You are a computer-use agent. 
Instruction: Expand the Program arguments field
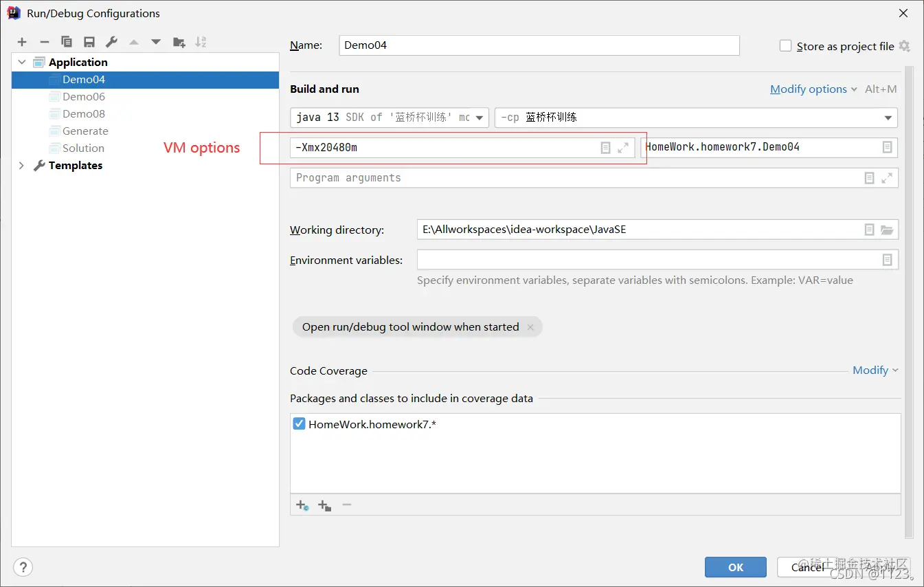[887, 178]
